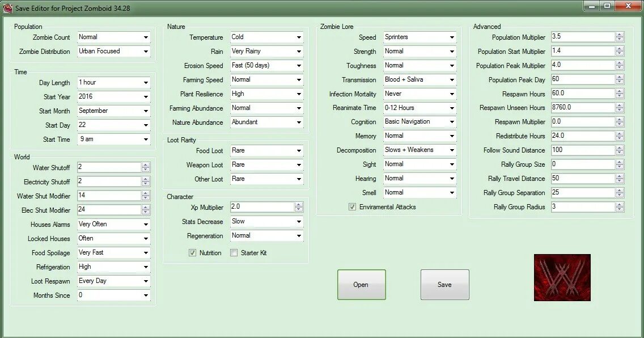The image size is (644, 338).
Task: Open the Start Time dropdown
Action: click(x=114, y=139)
